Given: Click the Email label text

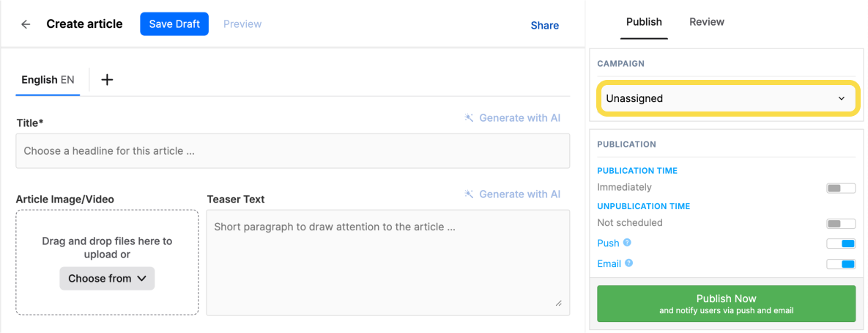Looking at the screenshot, I should pyautogui.click(x=609, y=264).
